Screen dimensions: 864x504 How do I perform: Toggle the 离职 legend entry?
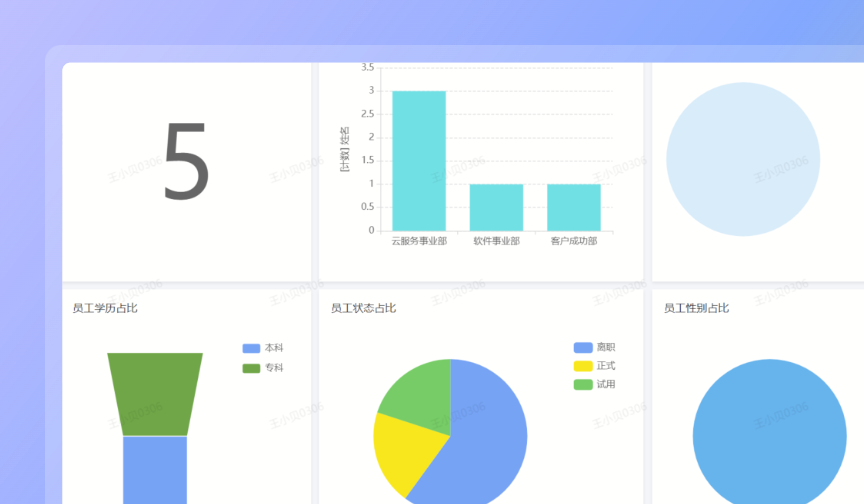coord(595,347)
